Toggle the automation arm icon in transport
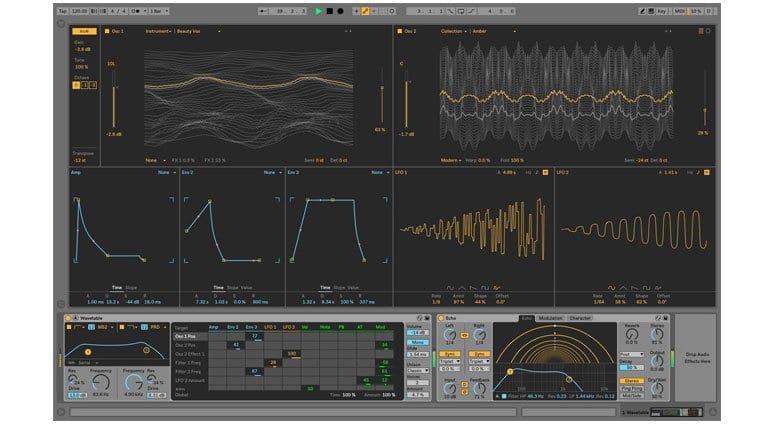Image resolution: width=770 pixels, height=425 pixels. 365,11
